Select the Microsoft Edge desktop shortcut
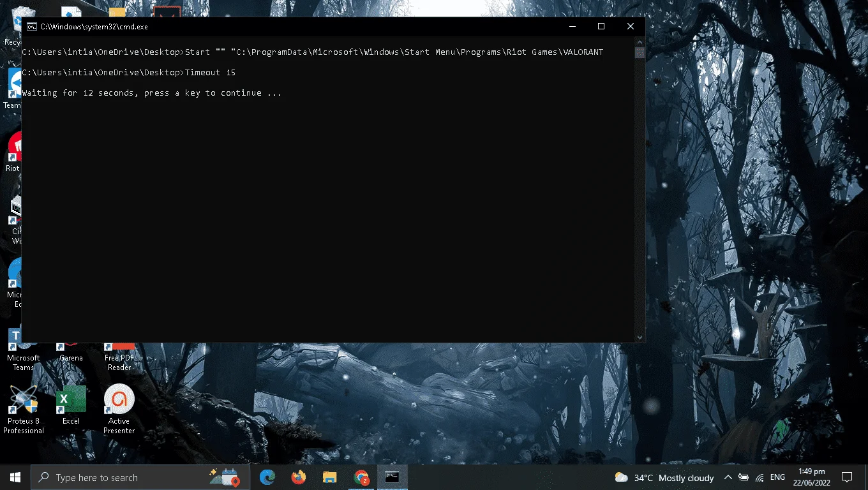Screen dimensions: 868x490 click(x=14, y=283)
